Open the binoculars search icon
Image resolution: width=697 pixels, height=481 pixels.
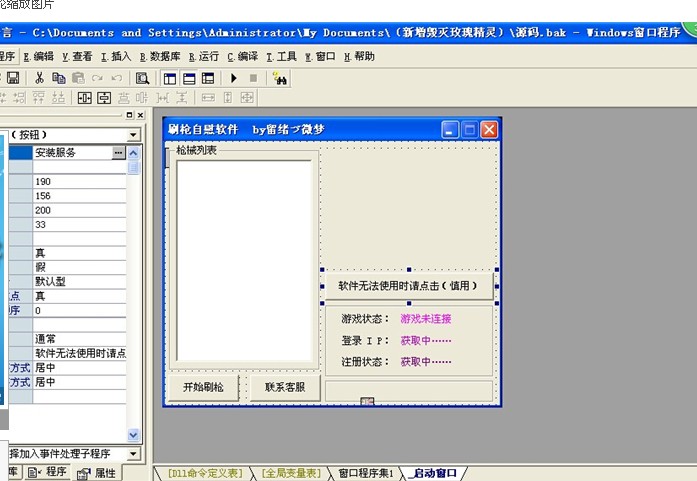280,79
